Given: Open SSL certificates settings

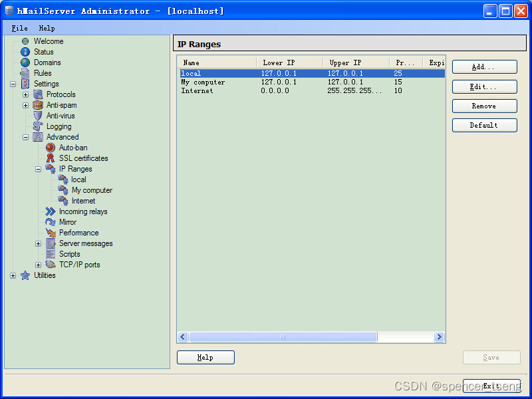Looking at the screenshot, I should [52, 158].
